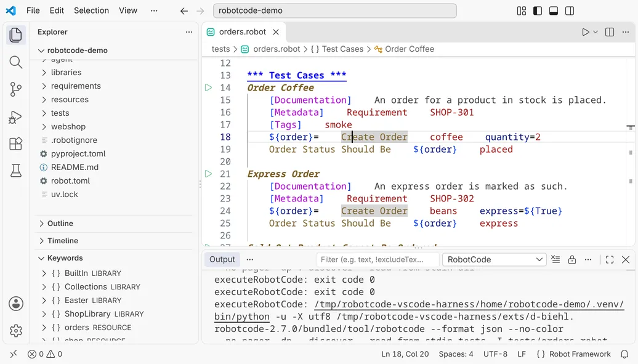The height and width of the screenshot is (364, 638).
Task: Expand the ShopLibrary library keywords
Action: coord(115,313)
